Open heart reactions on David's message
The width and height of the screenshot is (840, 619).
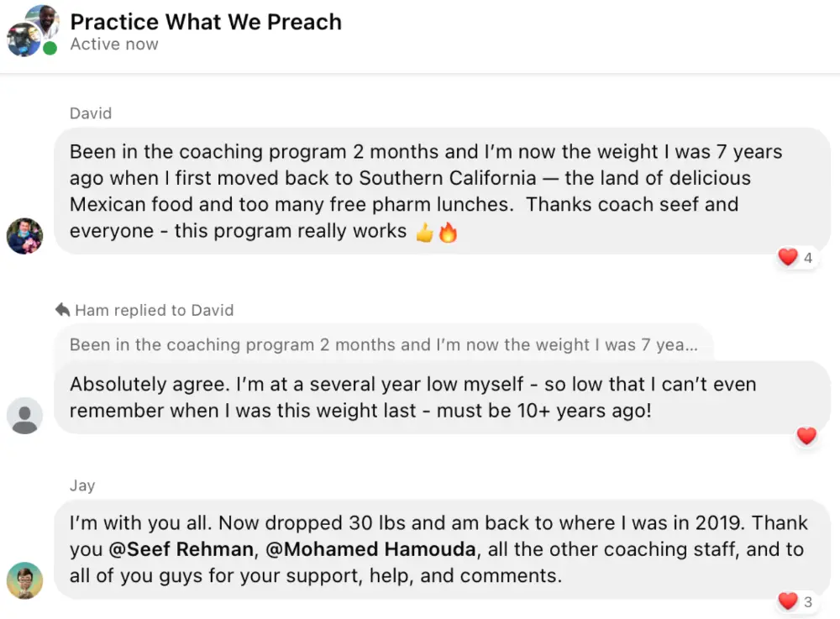(x=796, y=258)
